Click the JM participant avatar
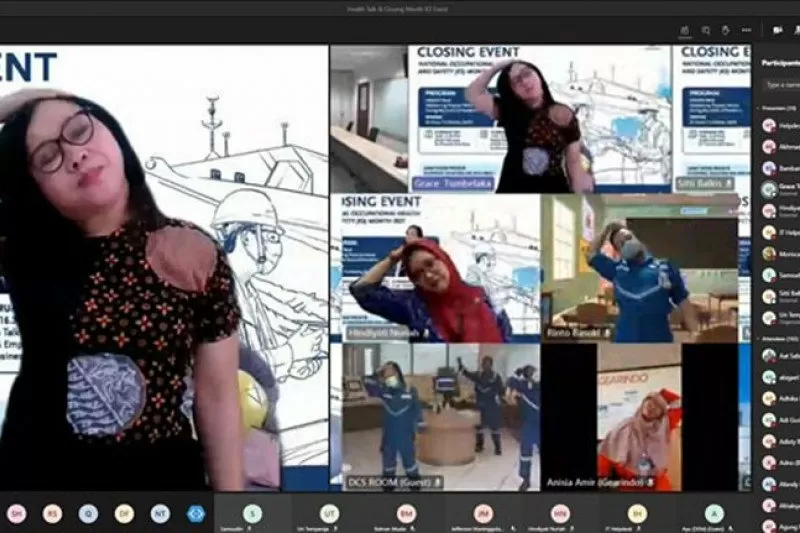 (x=483, y=513)
